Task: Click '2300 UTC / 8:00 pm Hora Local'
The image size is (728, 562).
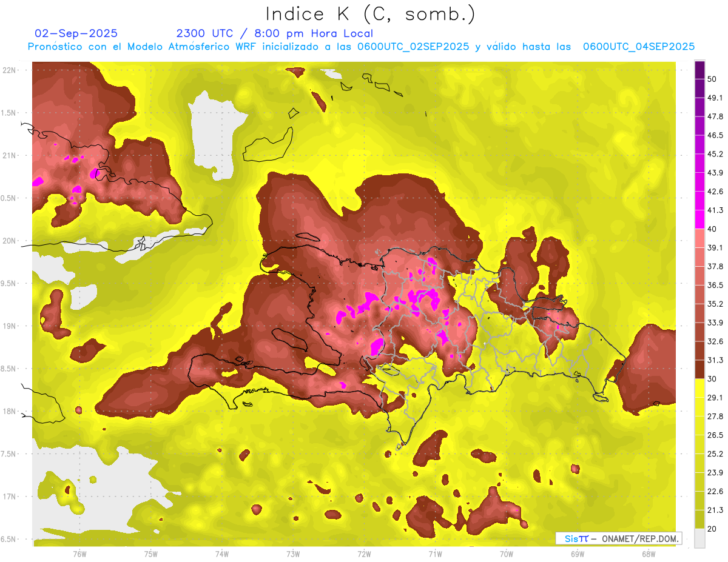Action: pos(274,33)
